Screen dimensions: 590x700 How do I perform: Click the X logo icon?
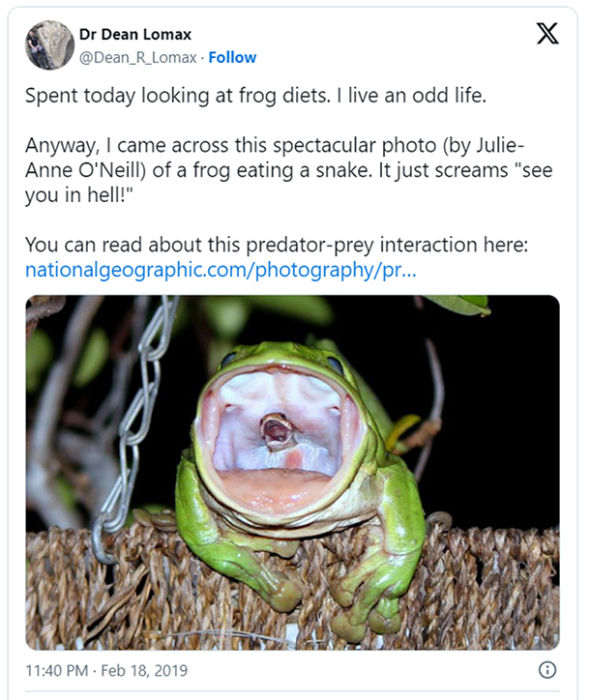546,35
